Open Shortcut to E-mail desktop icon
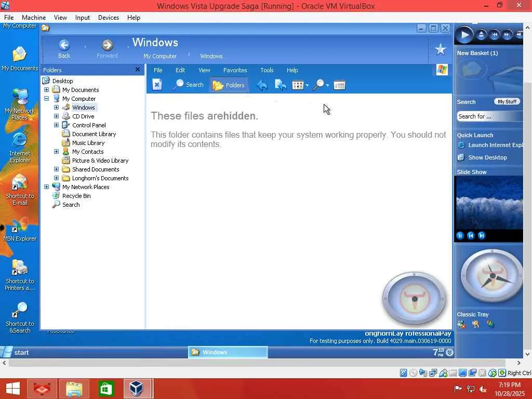The height and width of the screenshot is (399, 532). [20, 190]
